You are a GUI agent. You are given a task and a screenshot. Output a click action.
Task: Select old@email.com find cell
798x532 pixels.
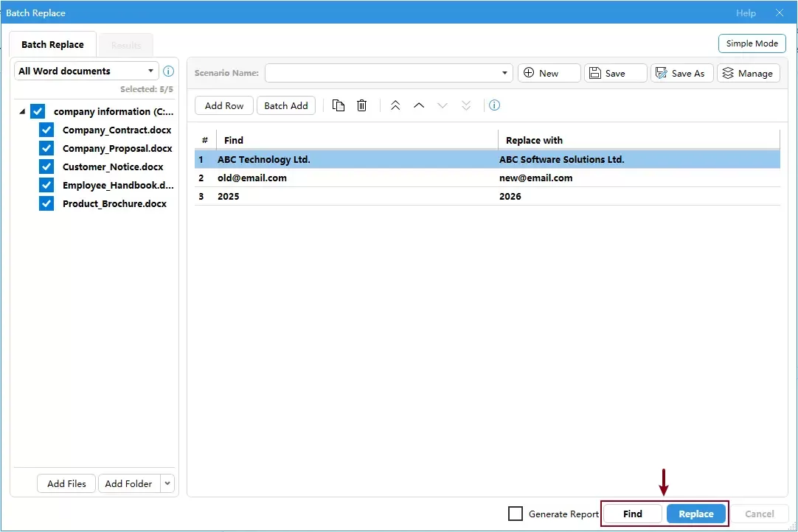pos(356,178)
